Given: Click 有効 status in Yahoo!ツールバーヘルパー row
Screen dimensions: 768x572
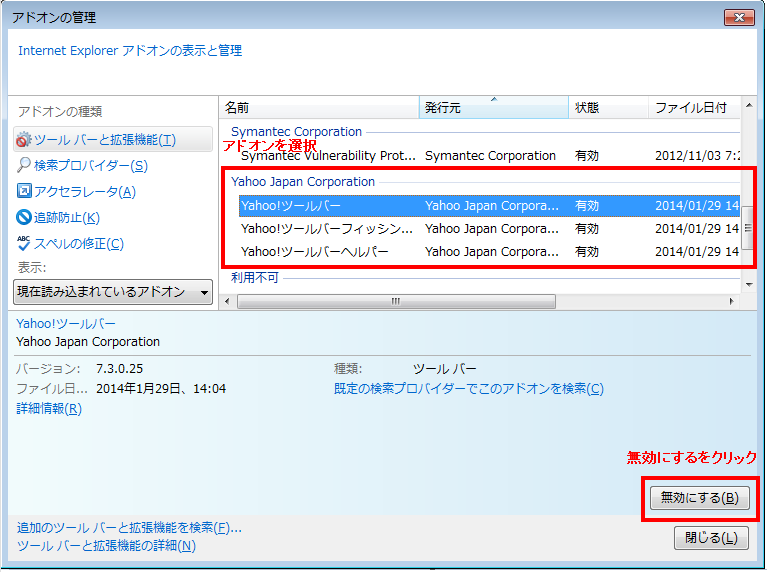Looking at the screenshot, I should 587,252.
